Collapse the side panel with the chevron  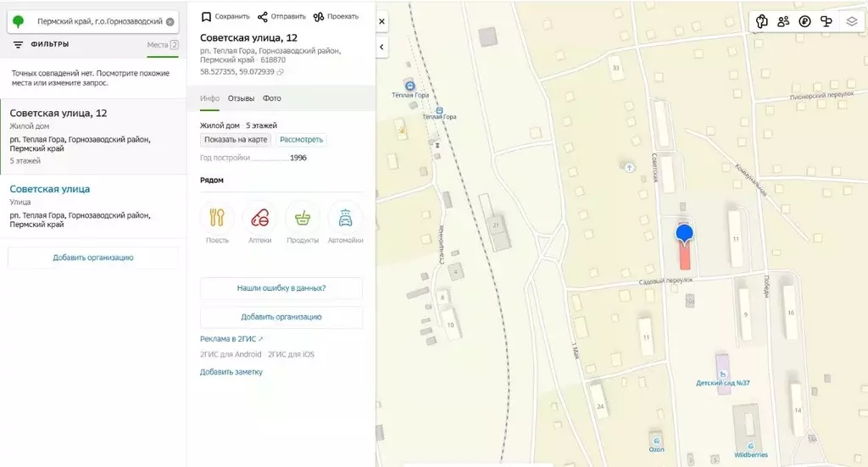coord(381,47)
